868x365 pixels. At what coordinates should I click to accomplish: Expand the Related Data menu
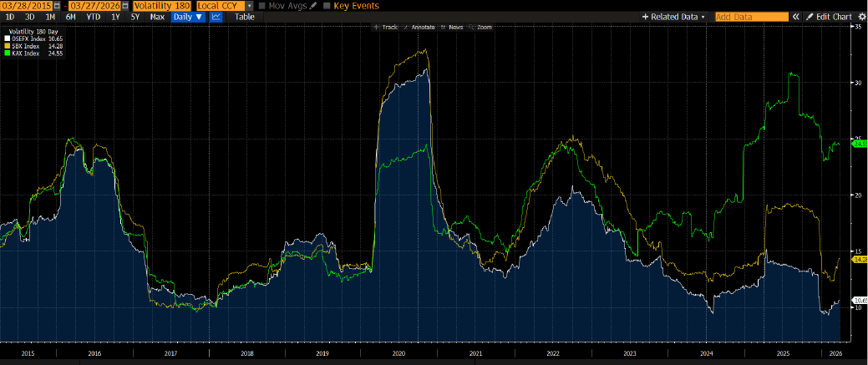(x=673, y=17)
